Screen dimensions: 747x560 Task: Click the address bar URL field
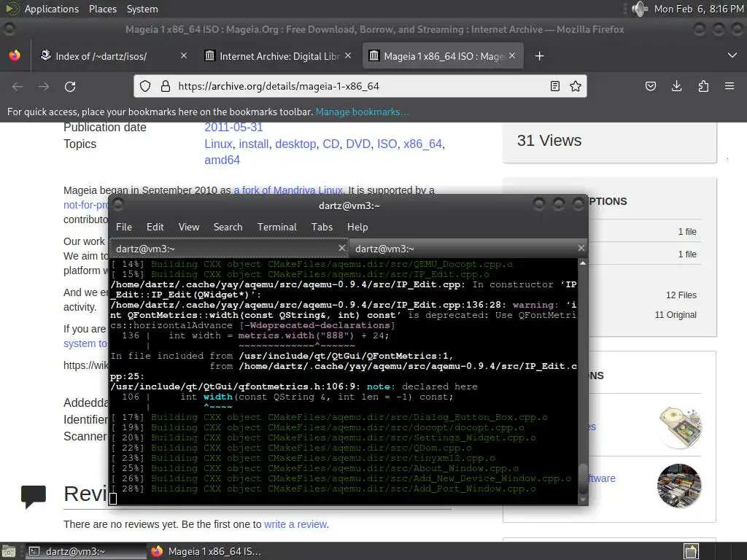[x=360, y=86]
